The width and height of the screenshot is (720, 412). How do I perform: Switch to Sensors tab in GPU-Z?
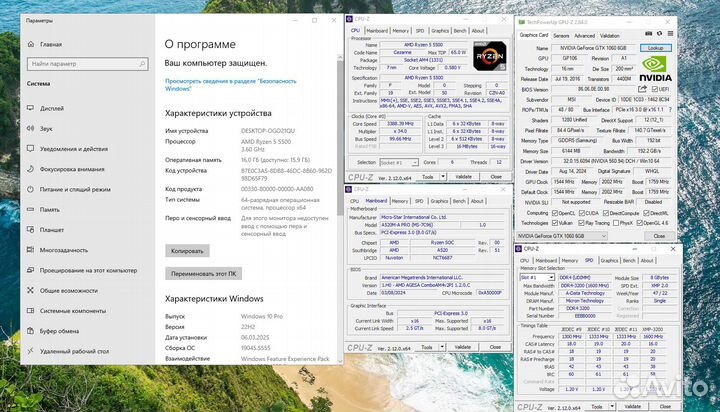[561, 35]
